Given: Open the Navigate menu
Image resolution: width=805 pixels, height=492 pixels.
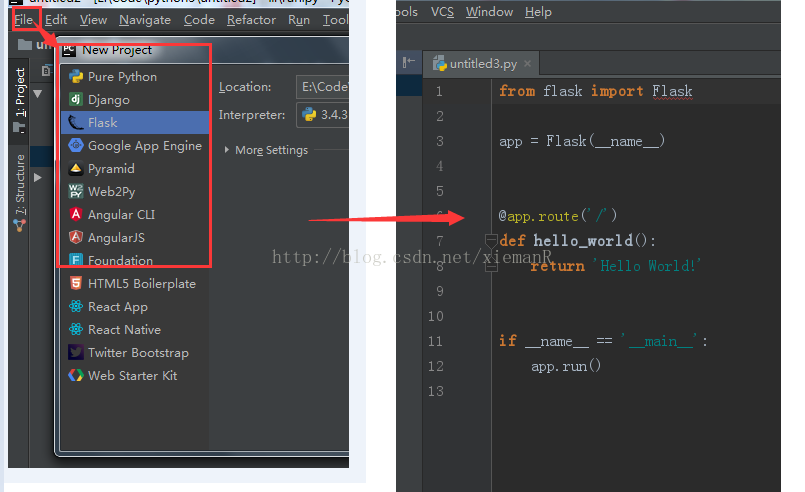Looking at the screenshot, I should (x=145, y=20).
